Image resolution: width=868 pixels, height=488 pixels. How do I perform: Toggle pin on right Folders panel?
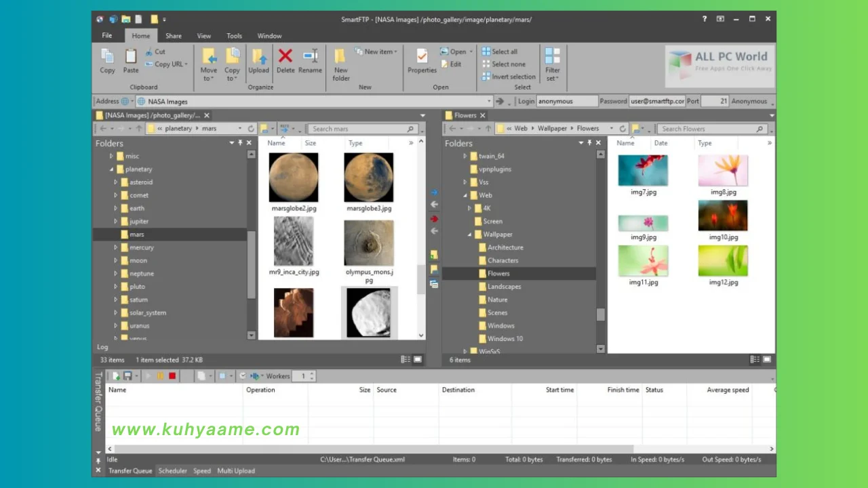point(589,143)
